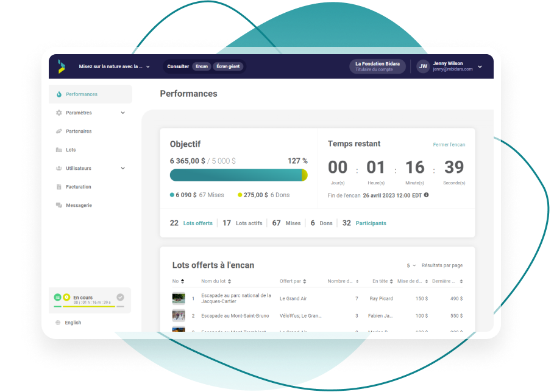Click the En cours status panel
Screen dimensions: 554x392
[90, 300]
